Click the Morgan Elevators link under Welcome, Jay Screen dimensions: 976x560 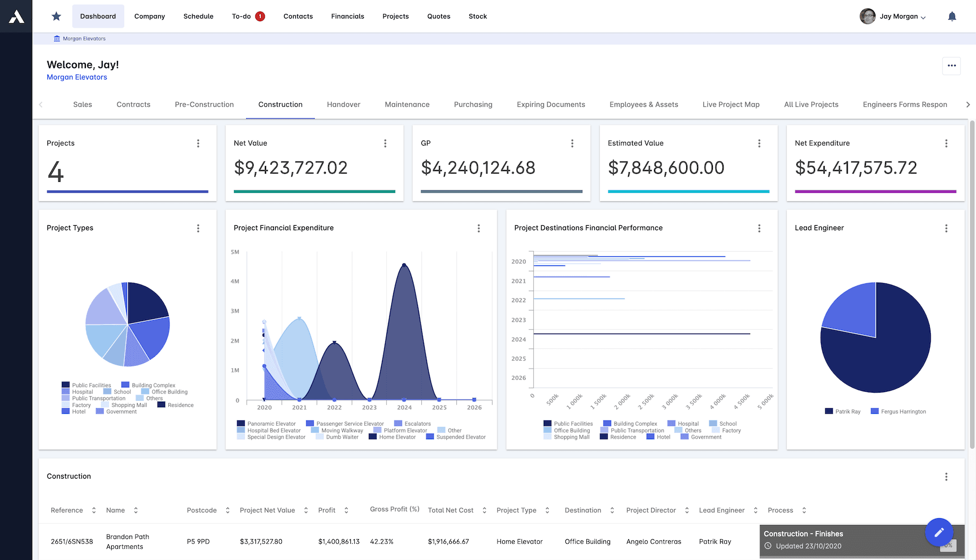[x=77, y=77]
